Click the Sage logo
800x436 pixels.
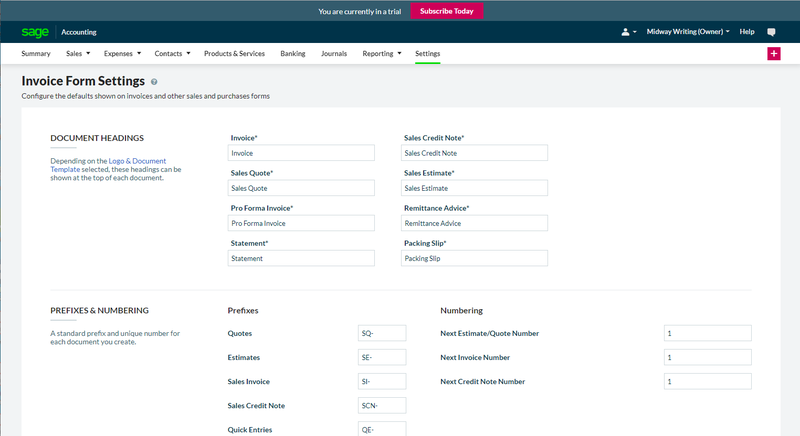click(35, 32)
